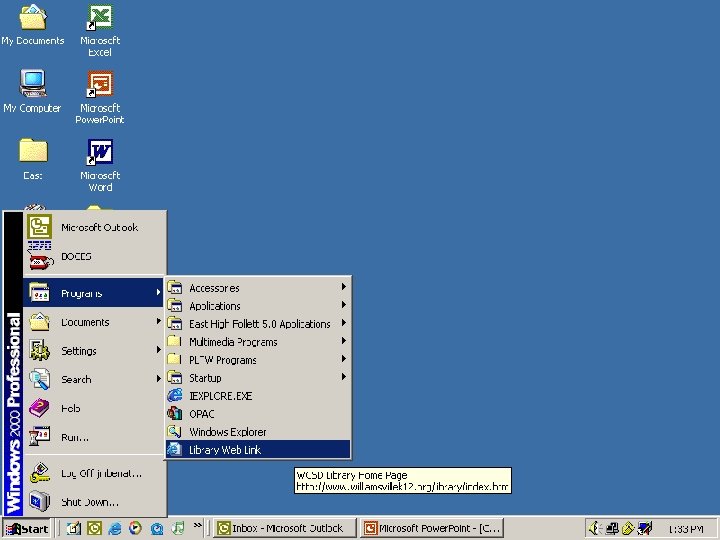Switch to Inbox - Microsoft Outlook taskbar button
This screenshot has height=540, width=720.
[285, 529]
